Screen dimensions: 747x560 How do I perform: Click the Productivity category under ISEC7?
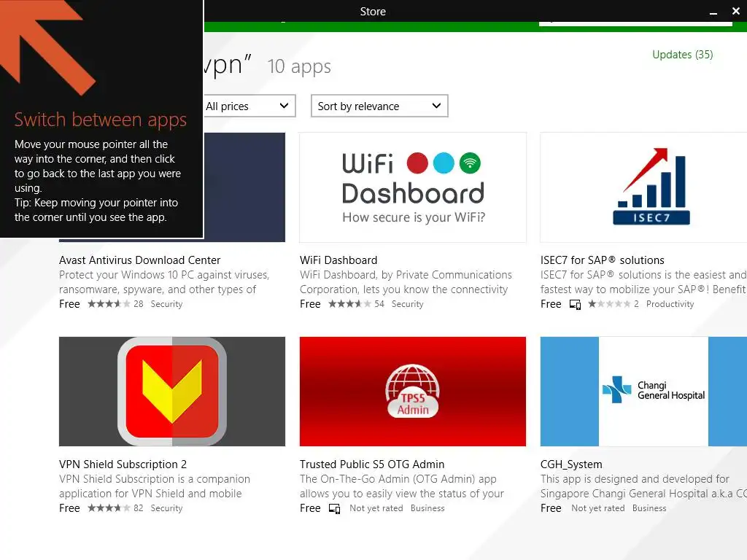[x=670, y=304]
